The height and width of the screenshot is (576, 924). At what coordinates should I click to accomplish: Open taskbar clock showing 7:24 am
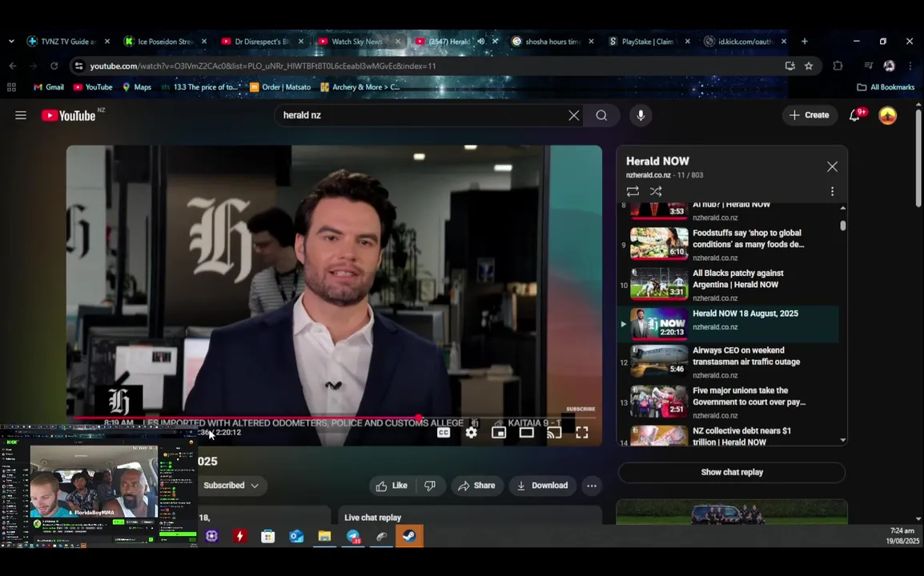[902, 535]
